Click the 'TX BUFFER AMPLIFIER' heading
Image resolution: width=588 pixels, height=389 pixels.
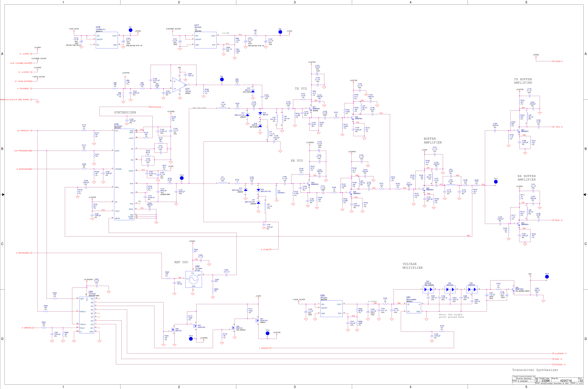click(523, 81)
